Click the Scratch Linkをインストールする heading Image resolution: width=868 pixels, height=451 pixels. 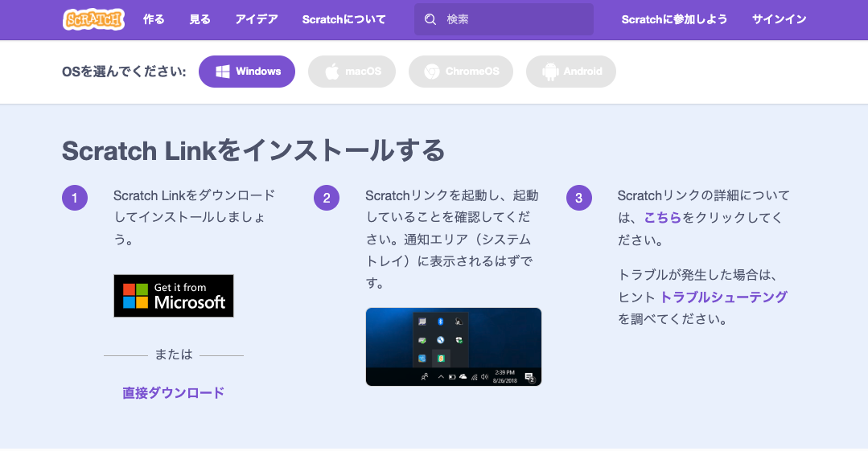tap(253, 150)
